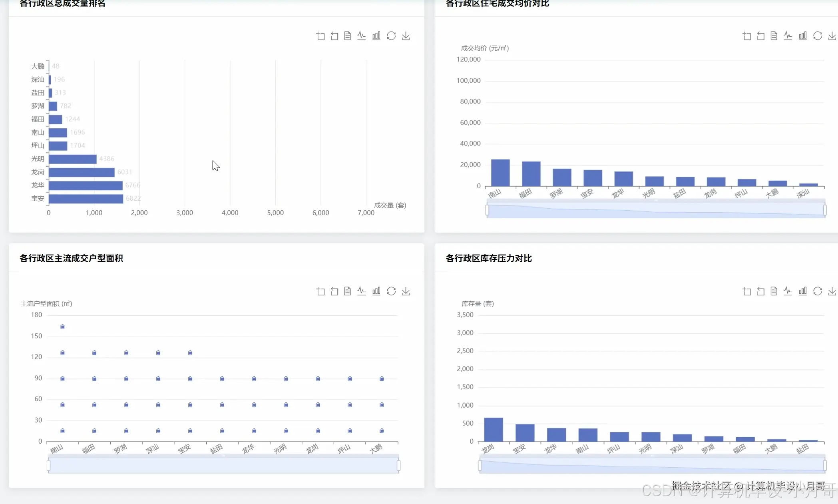Screen dimensions: 838x504
Task: Restore the 总成交量排名 chart
Action: click(391, 36)
